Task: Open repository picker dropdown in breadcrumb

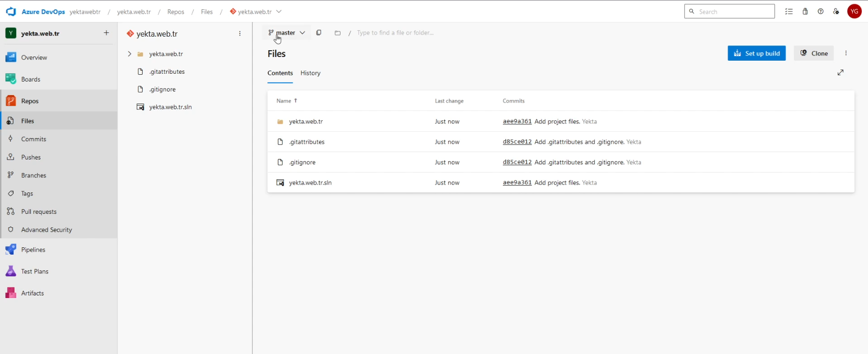Action: point(279,12)
